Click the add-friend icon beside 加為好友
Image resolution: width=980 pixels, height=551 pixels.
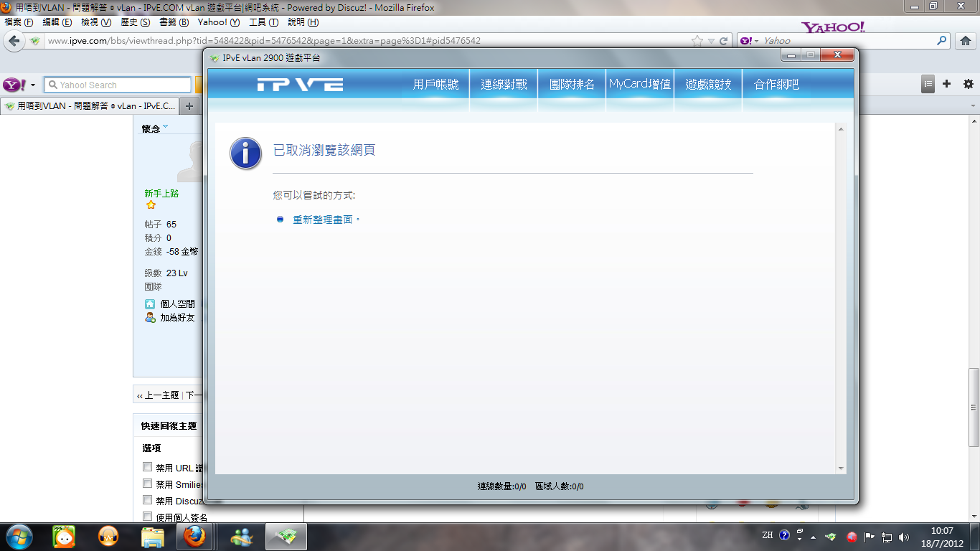pos(150,317)
